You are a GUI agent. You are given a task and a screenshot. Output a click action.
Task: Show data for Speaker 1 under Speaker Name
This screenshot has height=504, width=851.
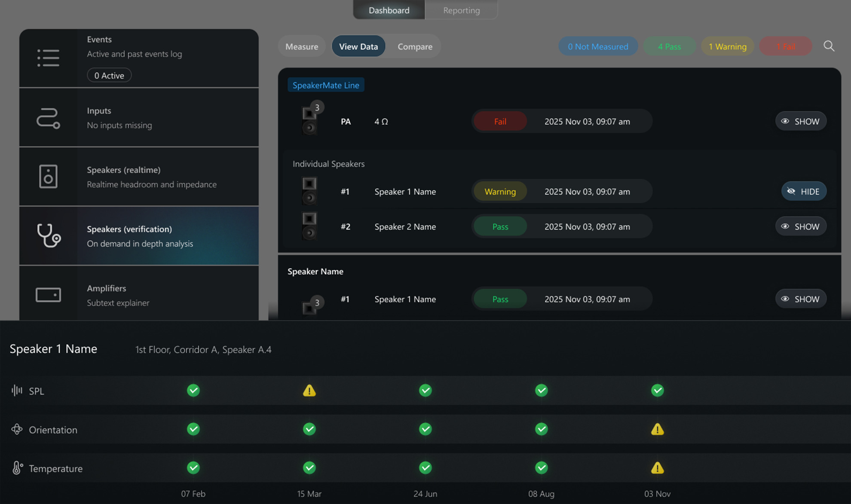point(800,299)
